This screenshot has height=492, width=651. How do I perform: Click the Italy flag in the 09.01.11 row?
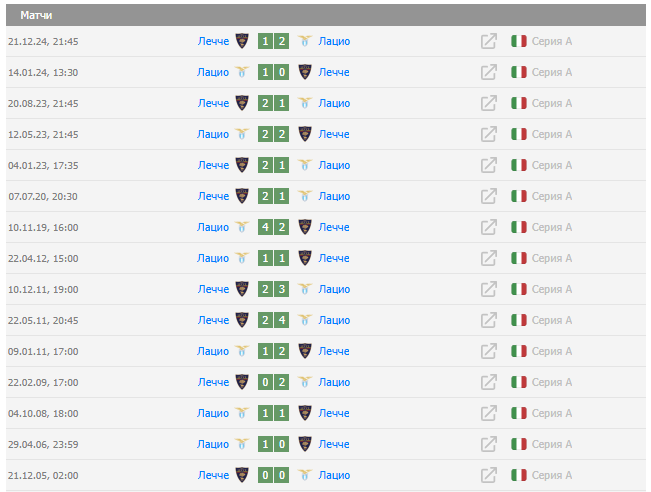coord(519,351)
